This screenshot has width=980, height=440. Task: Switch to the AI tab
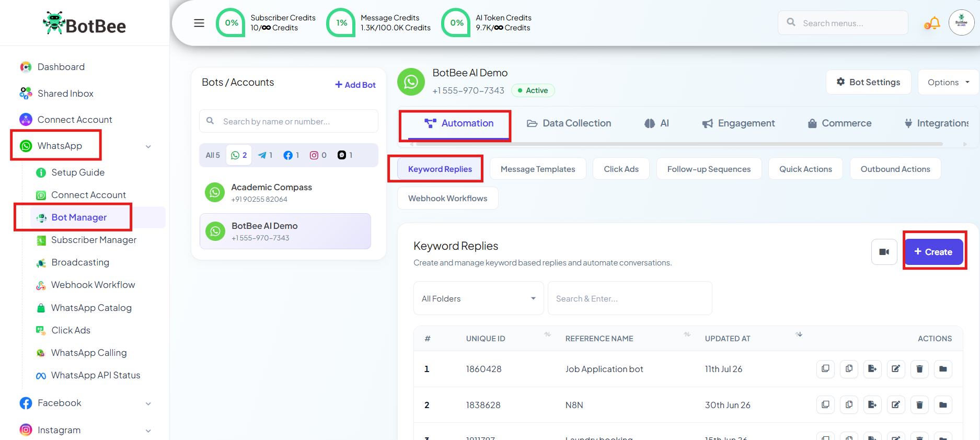point(656,123)
